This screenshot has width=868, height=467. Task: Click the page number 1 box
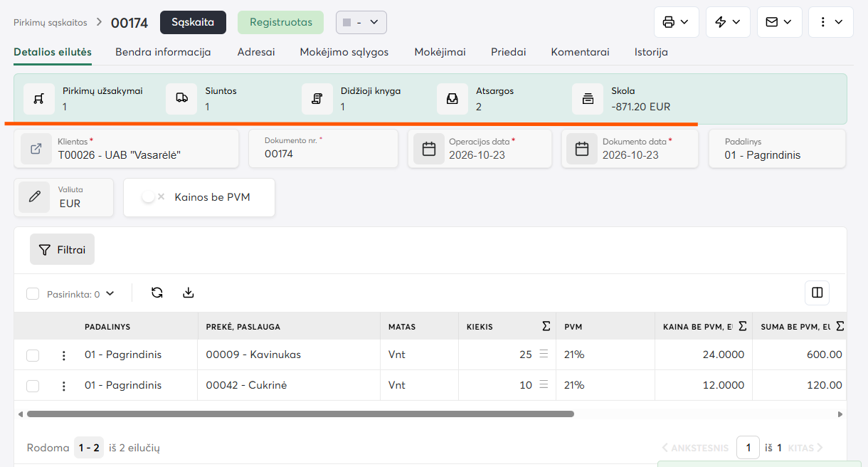coord(748,448)
